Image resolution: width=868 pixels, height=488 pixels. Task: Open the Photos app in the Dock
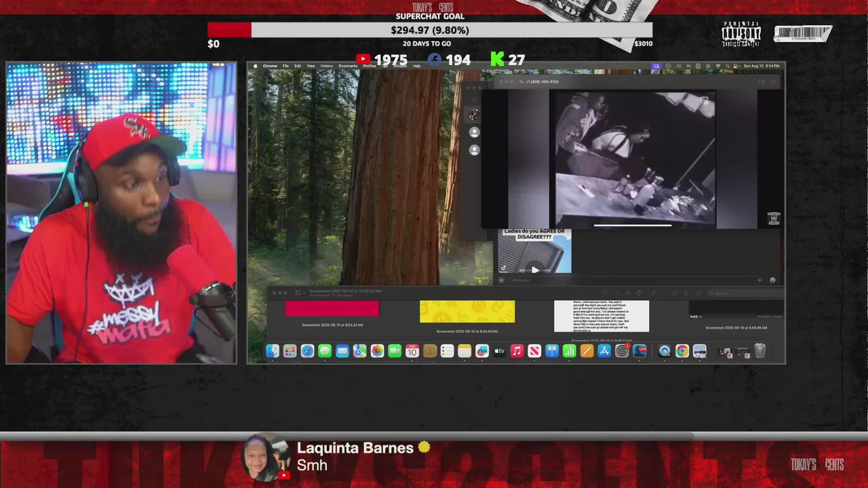377,350
